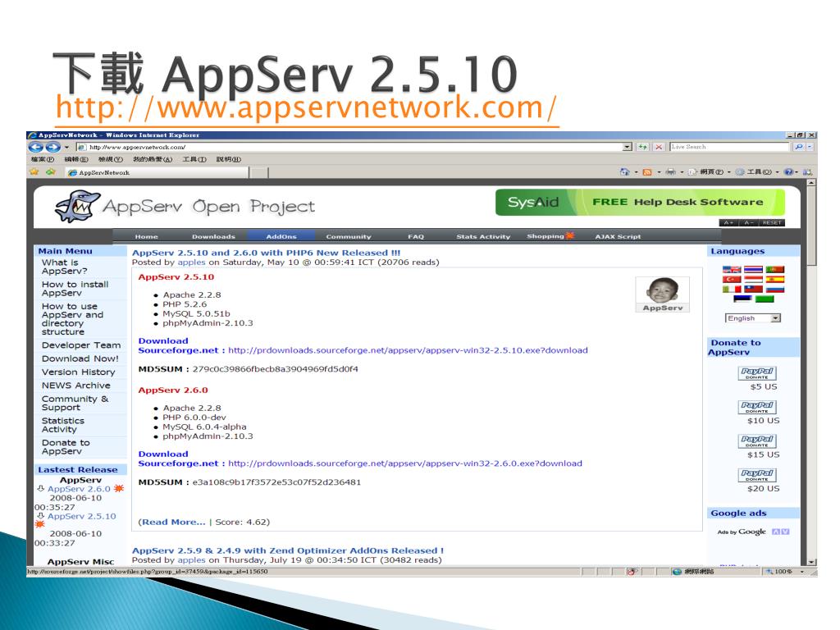Open the address bar history dropdown
840x630 pixels.
point(628,147)
